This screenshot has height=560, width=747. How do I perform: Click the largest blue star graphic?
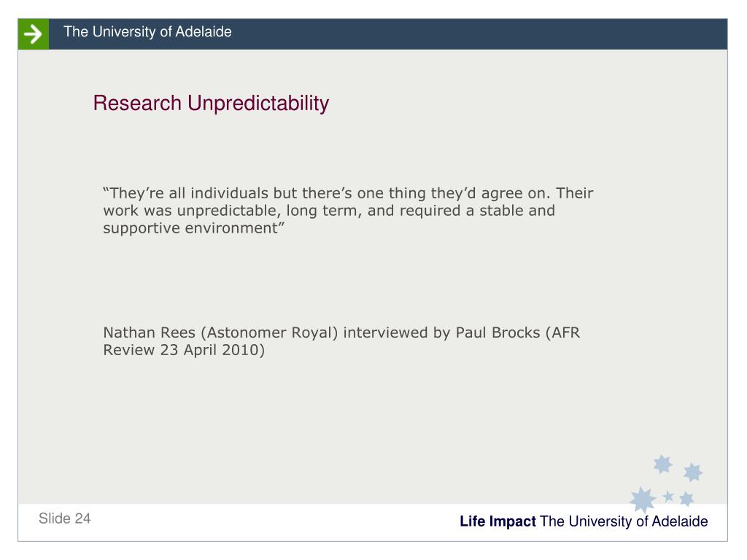pos(643,499)
